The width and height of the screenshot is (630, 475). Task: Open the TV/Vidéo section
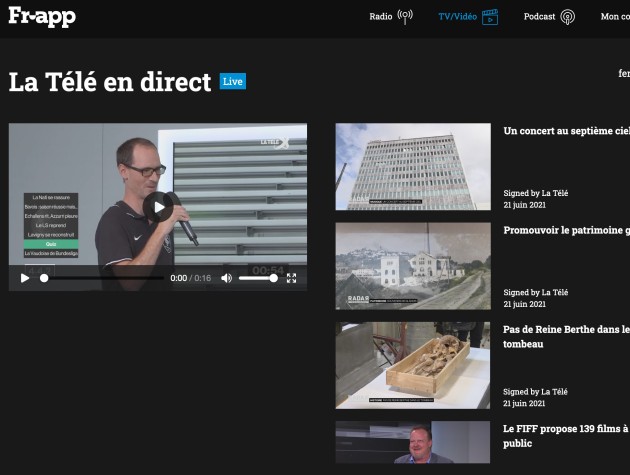pos(457,16)
